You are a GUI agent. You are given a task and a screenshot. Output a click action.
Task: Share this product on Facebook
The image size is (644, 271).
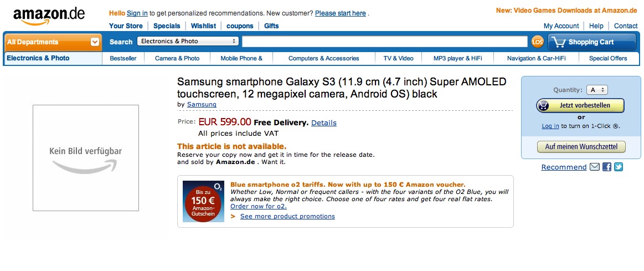(x=607, y=167)
